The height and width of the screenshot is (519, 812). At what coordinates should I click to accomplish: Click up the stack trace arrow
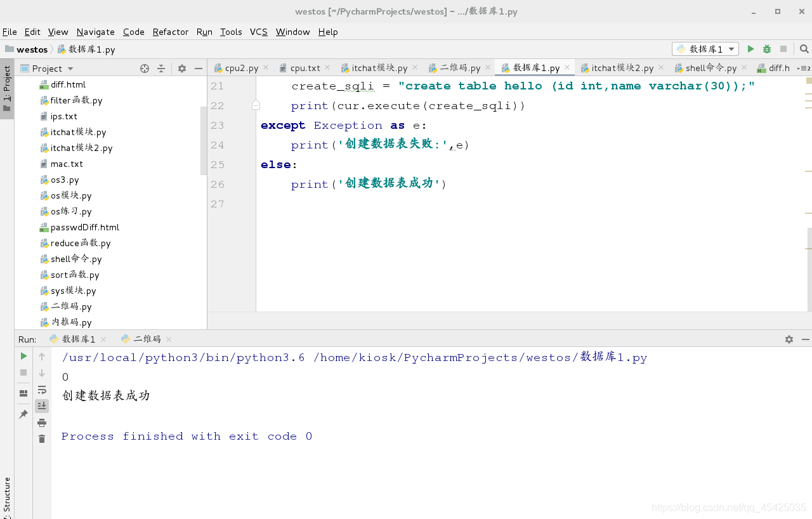(x=42, y=357)
